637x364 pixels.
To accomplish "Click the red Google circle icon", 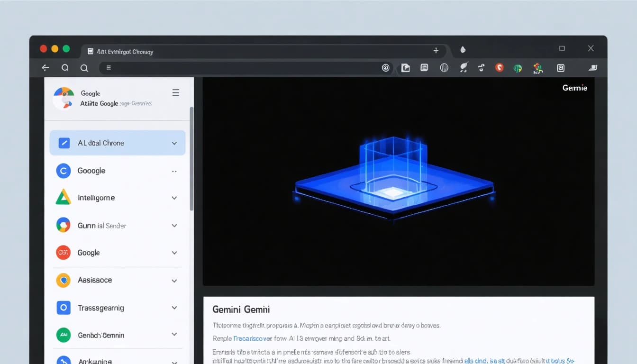I will pyautogui.click(x=63, y=253).
